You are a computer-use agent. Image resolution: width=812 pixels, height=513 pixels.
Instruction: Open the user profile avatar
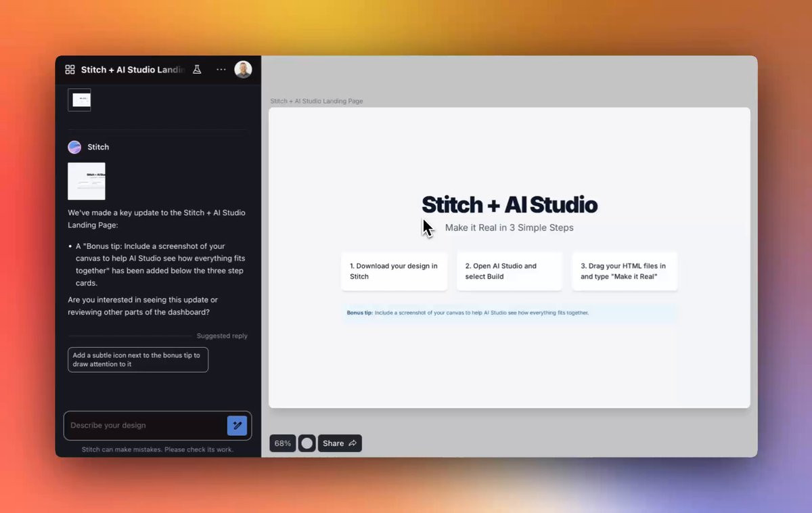(x=243, y=70)
